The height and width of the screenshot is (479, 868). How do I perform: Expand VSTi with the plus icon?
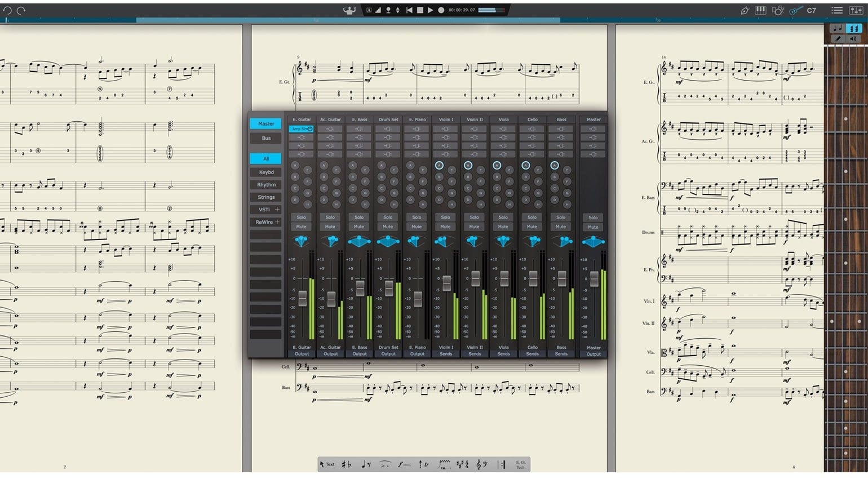coord(277,210)
